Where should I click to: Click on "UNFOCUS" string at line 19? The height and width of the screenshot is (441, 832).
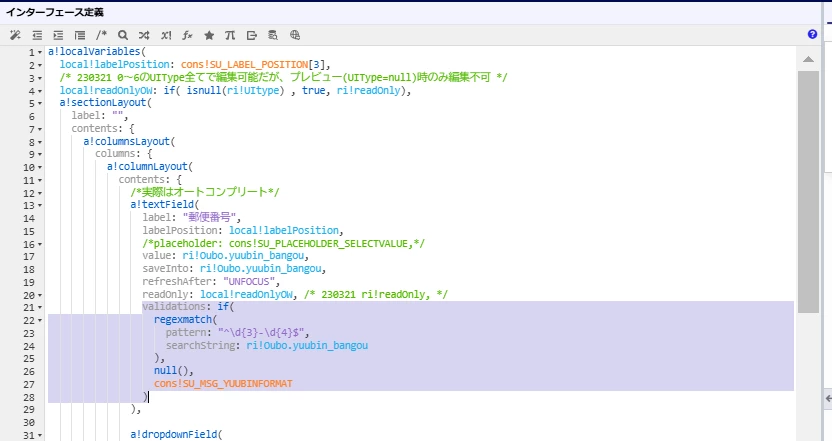tap(248, 281)
